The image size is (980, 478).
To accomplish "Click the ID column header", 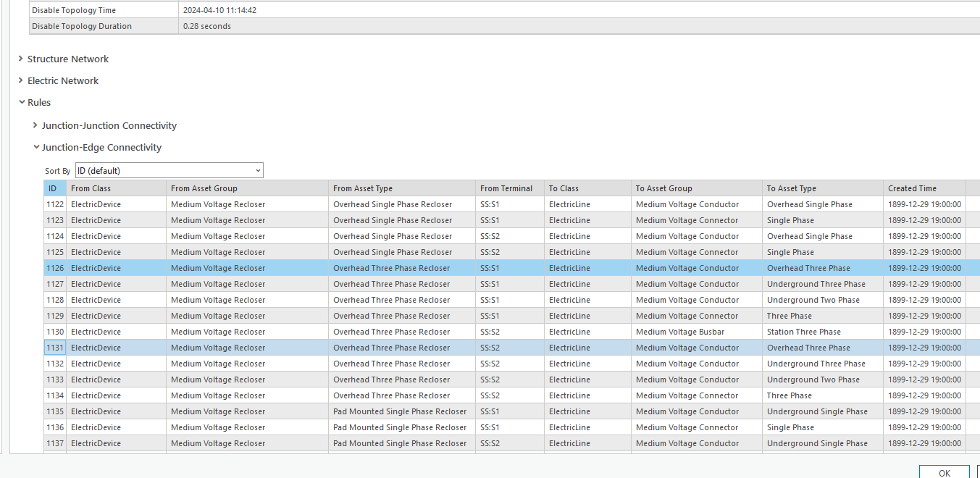I will pos(54,188).
